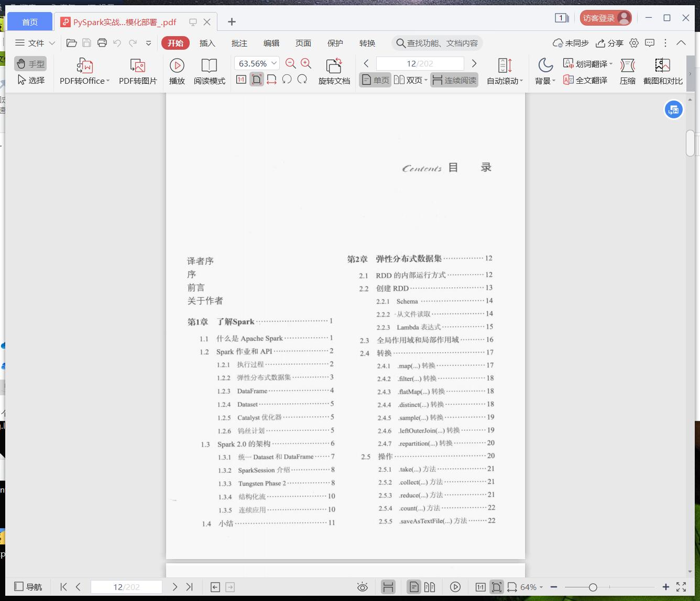Screen dimensions: 700x601
Task: Switch to the 编辑 ribbon tab
Action: coord(271,43)
